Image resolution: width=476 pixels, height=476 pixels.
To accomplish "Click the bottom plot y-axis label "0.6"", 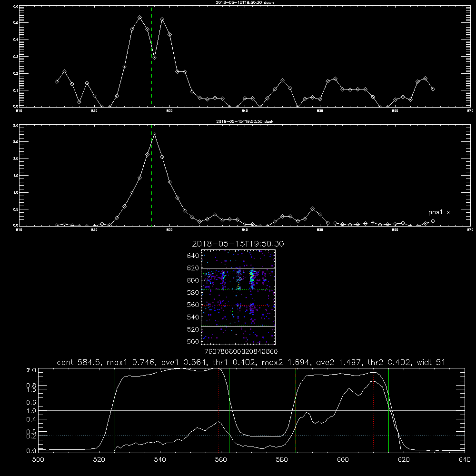I will click(31, 402).
